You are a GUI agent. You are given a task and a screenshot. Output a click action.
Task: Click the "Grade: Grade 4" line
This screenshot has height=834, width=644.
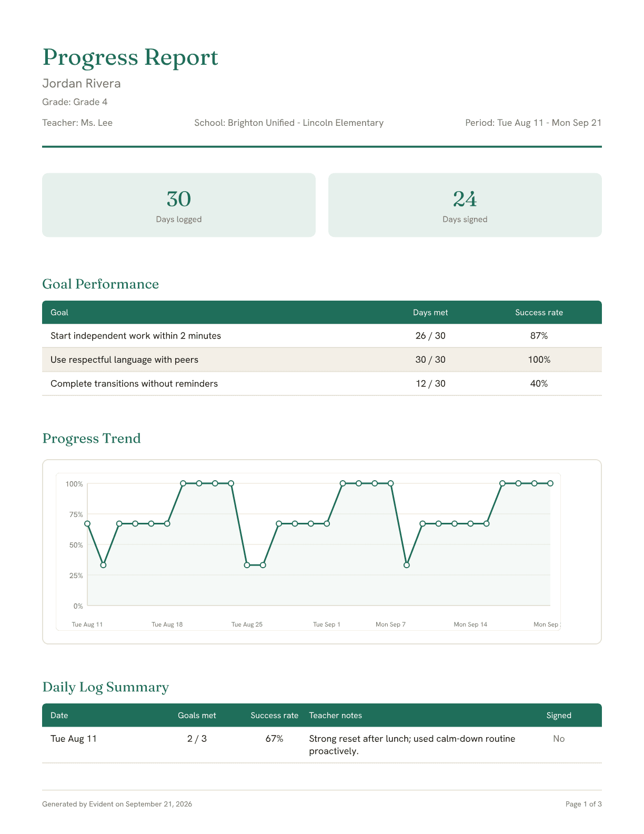pyautogui.click(x=75, y=102)
